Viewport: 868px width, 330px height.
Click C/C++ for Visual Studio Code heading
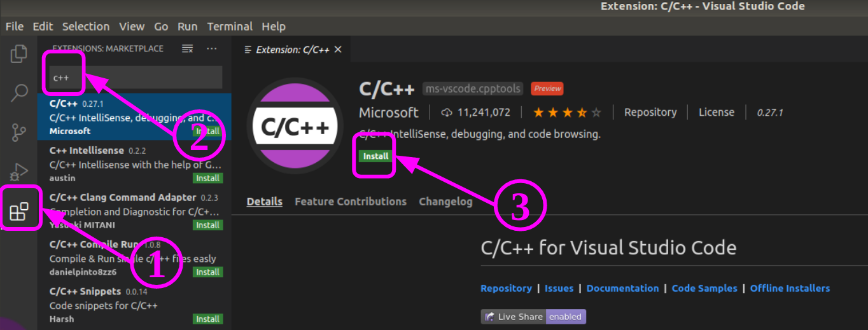608,247
